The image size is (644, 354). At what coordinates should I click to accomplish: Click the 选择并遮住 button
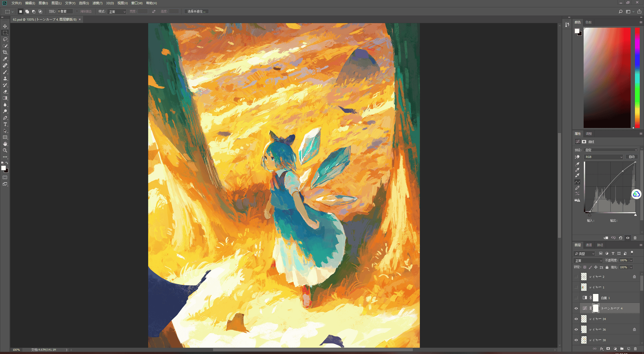coord(196,11)
